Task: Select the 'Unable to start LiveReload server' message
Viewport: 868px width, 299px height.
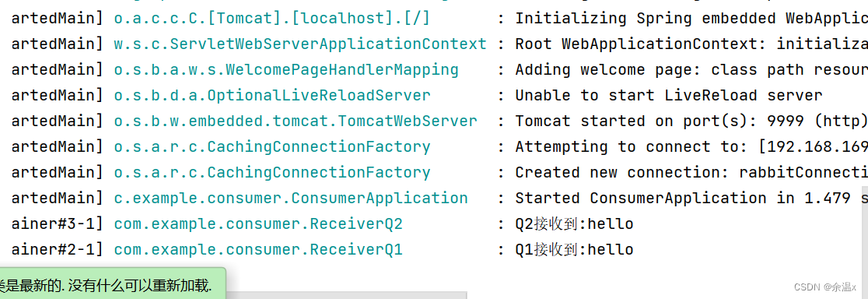Action: [x=669, y=95]
